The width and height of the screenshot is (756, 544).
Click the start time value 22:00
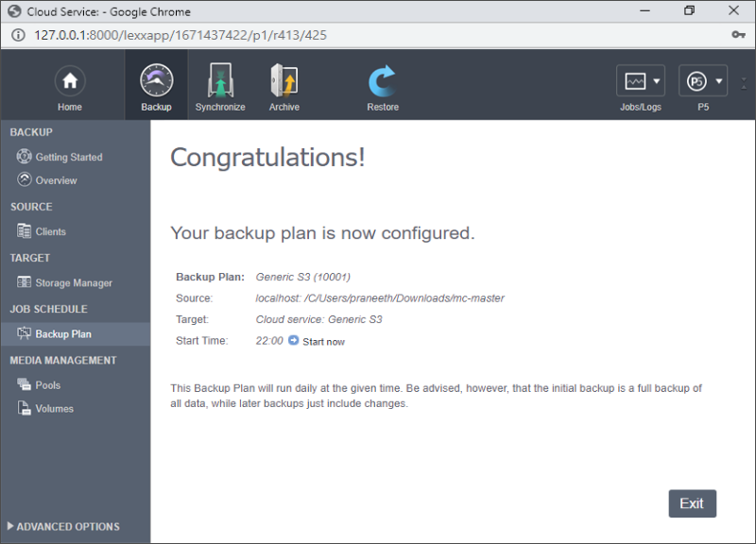click(269, 341)
